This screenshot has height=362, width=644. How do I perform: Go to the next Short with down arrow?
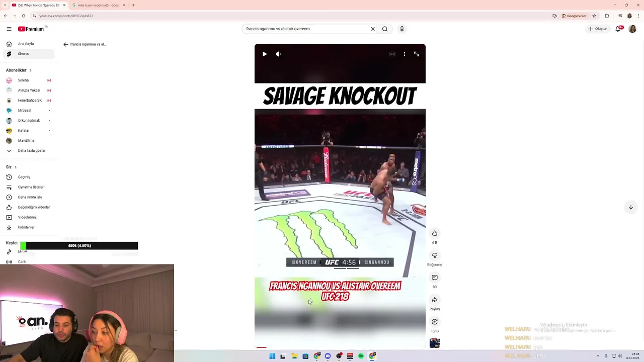pos(630,207)
